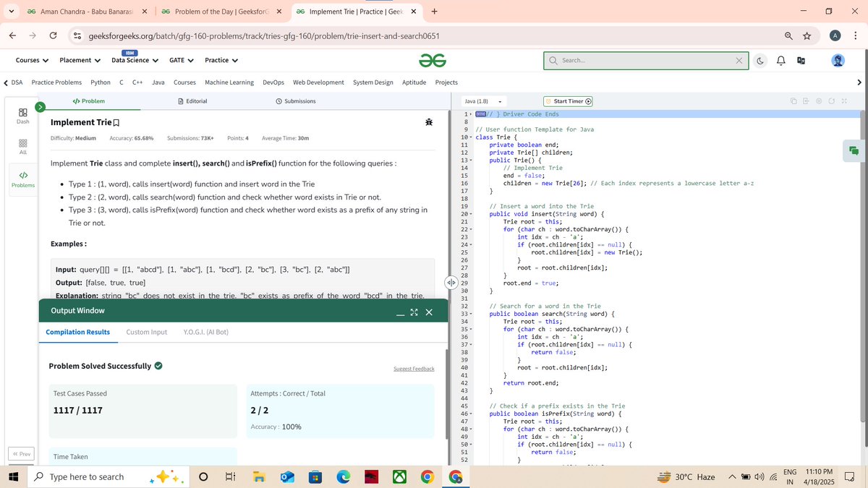Start the timer
Viewport: 868px width, 488px height.
pyautogui.click(x=569, y=101)
